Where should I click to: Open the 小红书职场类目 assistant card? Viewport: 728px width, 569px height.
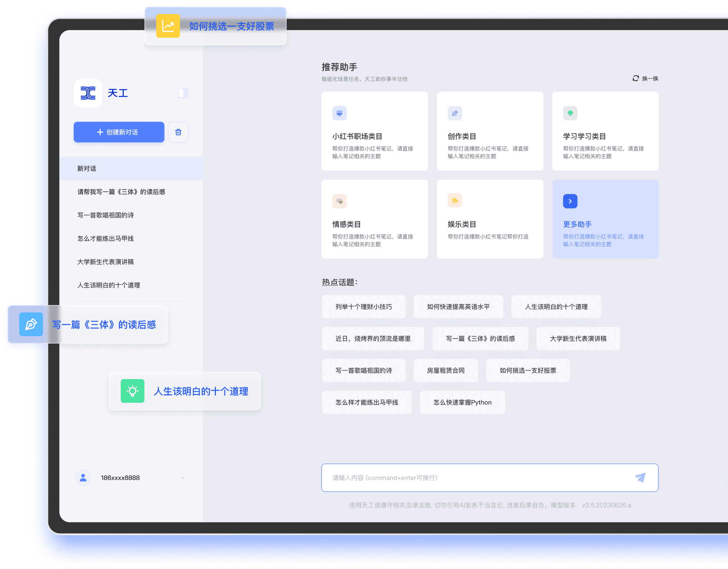374,131
